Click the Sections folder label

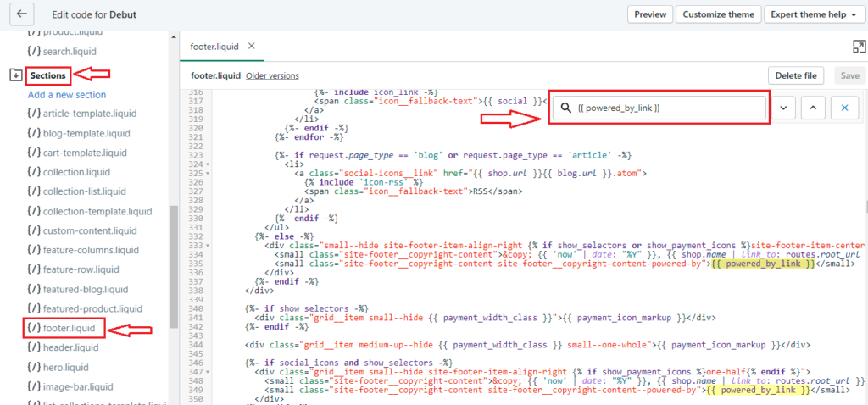tap(48, 75)
